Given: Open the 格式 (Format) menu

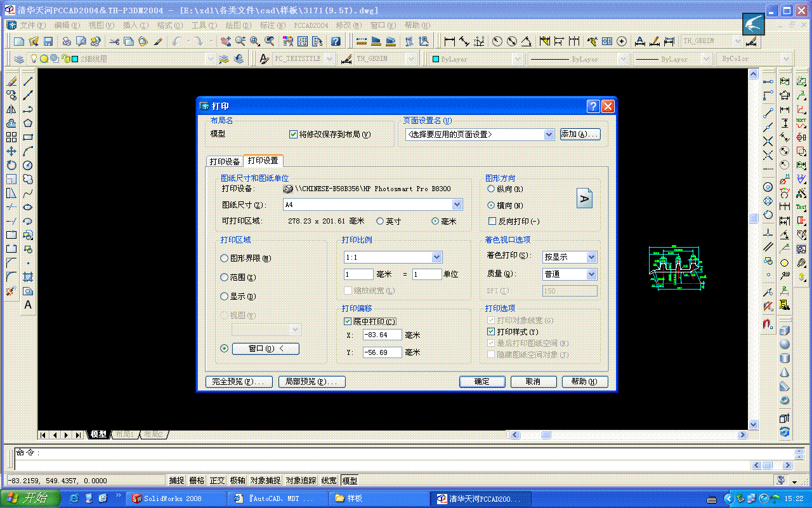Looking at the screenshot, I should pyautogui.click(x=169, y=25).
